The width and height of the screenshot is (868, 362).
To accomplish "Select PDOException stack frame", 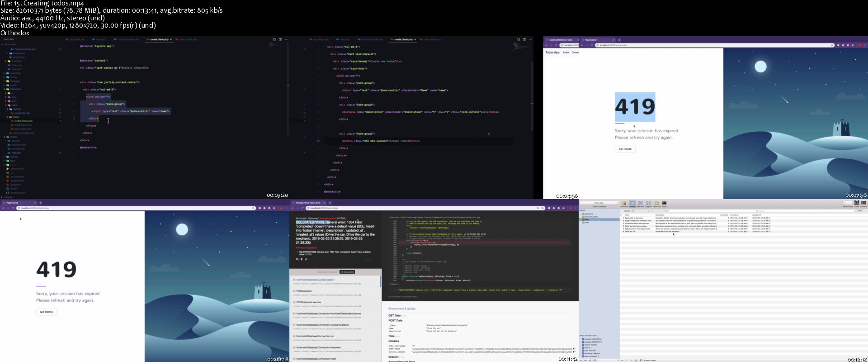I will click(x=336, y=293).
